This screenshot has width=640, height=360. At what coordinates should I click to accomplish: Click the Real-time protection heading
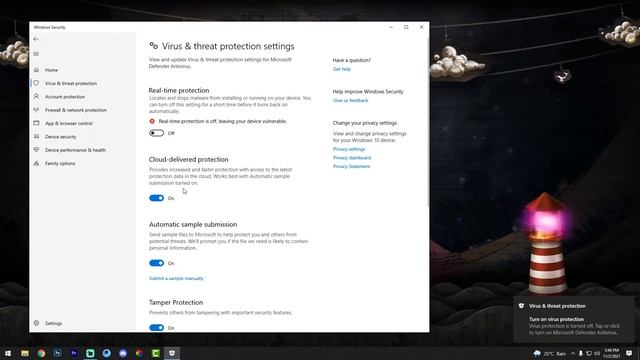tap(179, 90)
